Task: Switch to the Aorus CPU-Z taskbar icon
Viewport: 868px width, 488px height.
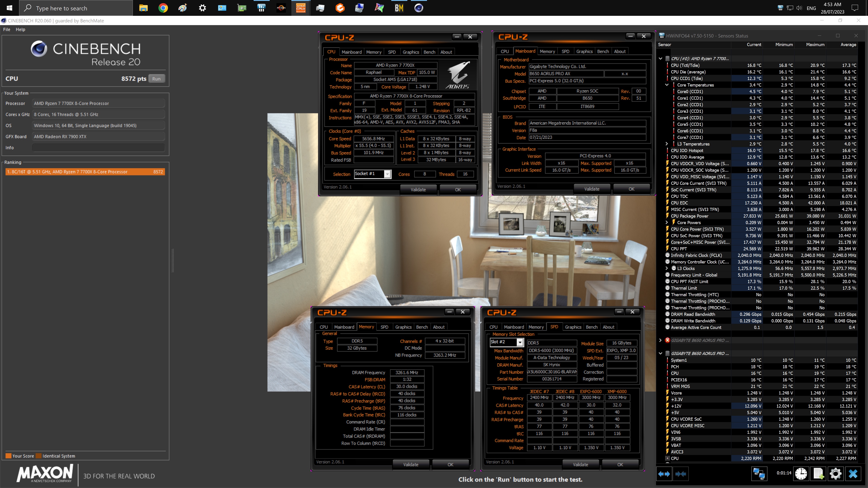Action: coord(301,8)
